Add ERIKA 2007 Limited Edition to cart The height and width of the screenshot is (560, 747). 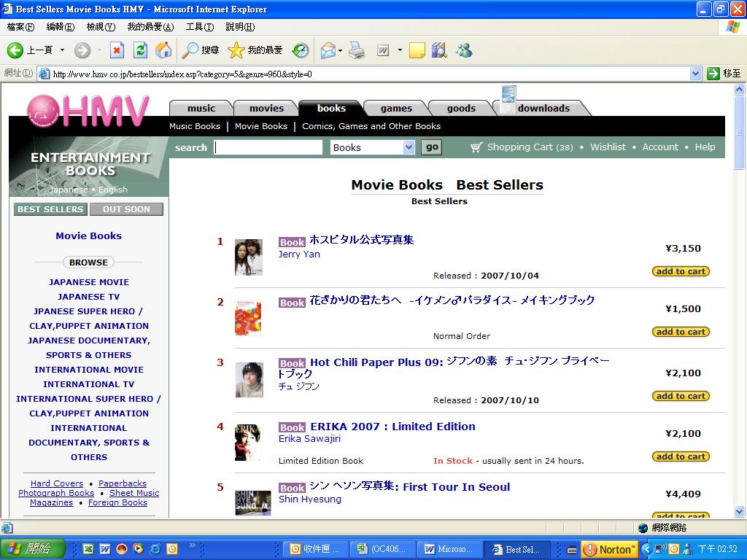[x=681, y=456]
